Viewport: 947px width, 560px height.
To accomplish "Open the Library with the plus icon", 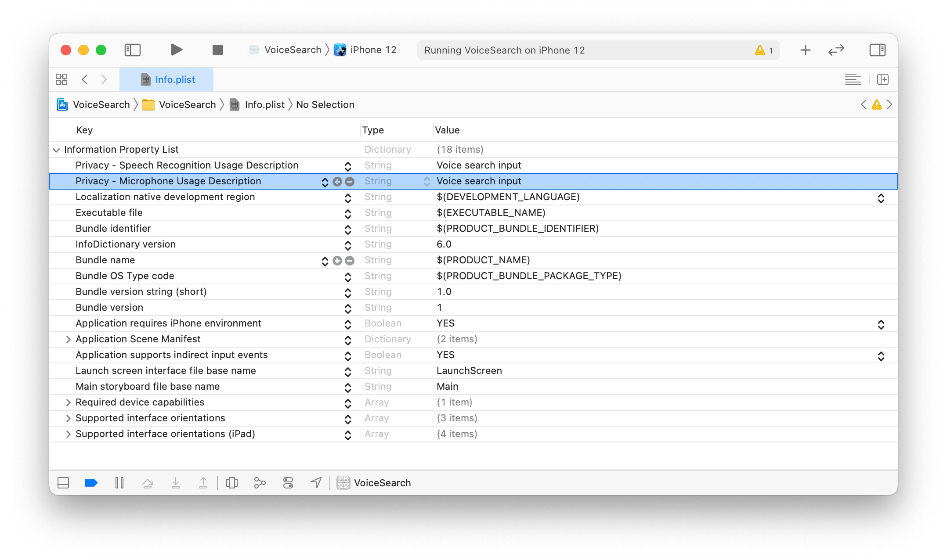I will pyautogui.click(x=805, y=50).
